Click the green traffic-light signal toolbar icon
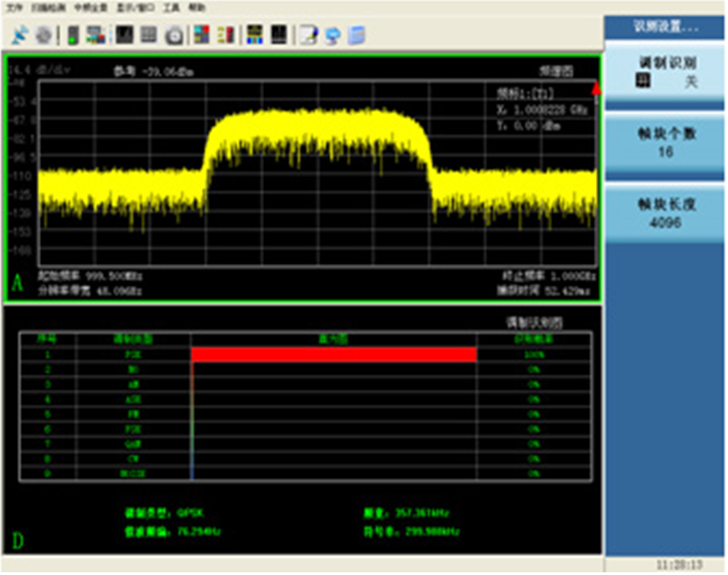Viewport: 728px width, 575px height. (72, 35)
